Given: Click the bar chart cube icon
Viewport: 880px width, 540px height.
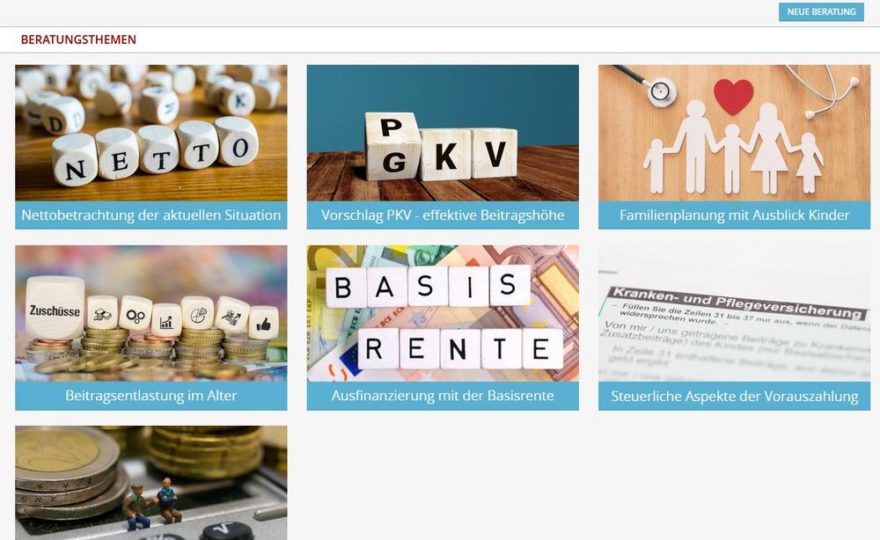Looking at the screenshot, I should pos(166,321).
